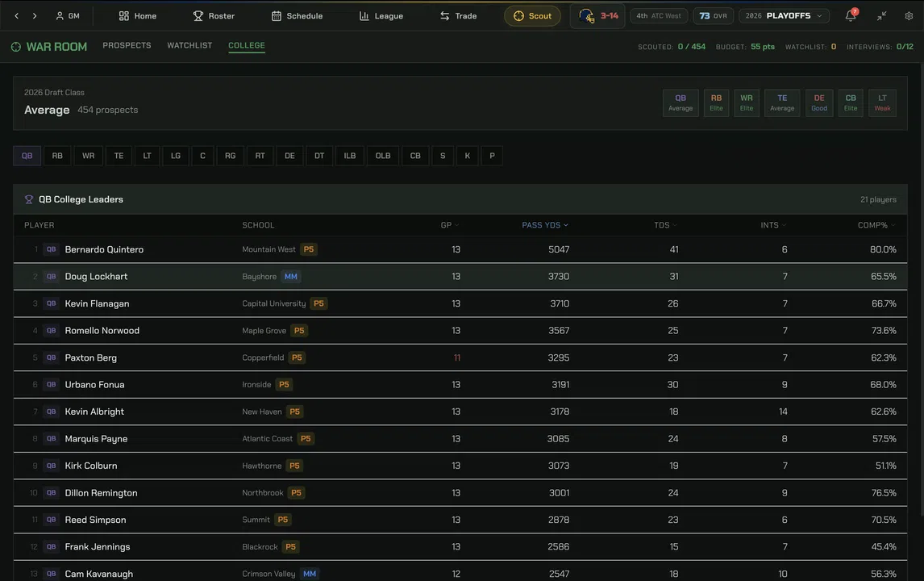Click QB badge next to Bernardo Quintero
Screen dimensions: 924x581
point(52,249)
